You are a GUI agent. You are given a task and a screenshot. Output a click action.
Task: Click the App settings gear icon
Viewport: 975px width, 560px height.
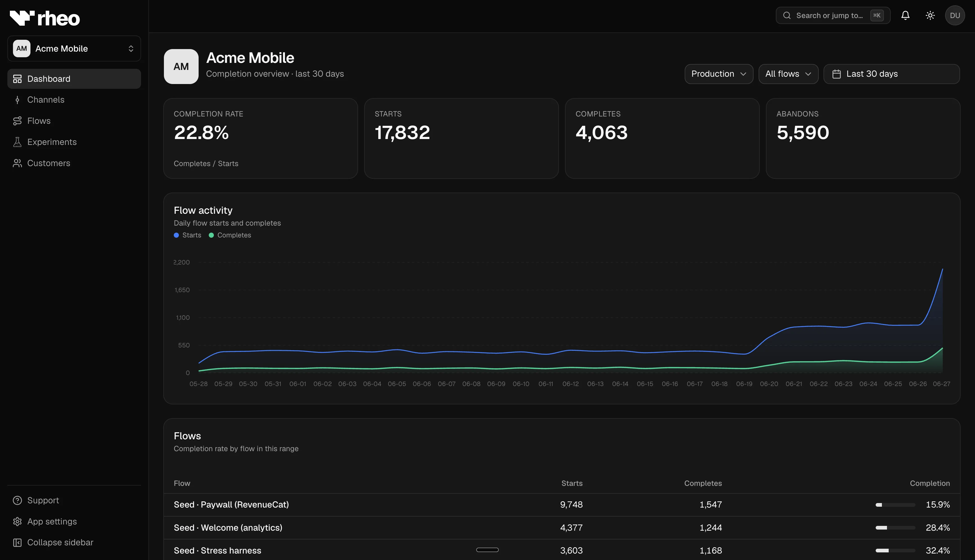(17, 522)
